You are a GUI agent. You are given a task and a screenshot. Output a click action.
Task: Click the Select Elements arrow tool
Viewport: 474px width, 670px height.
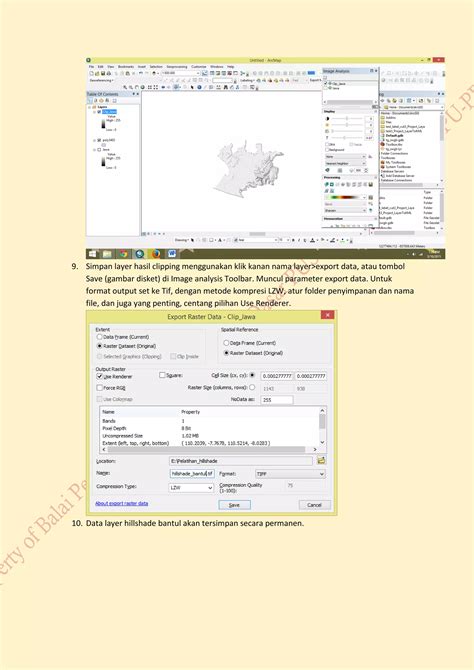[x=192, y=87]
